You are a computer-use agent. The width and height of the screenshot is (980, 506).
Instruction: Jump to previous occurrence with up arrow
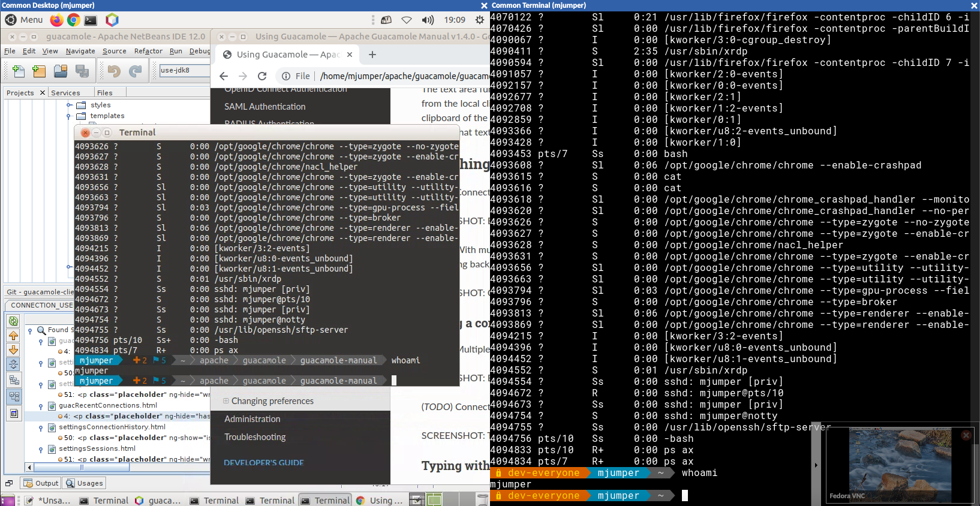click(13, 336)
